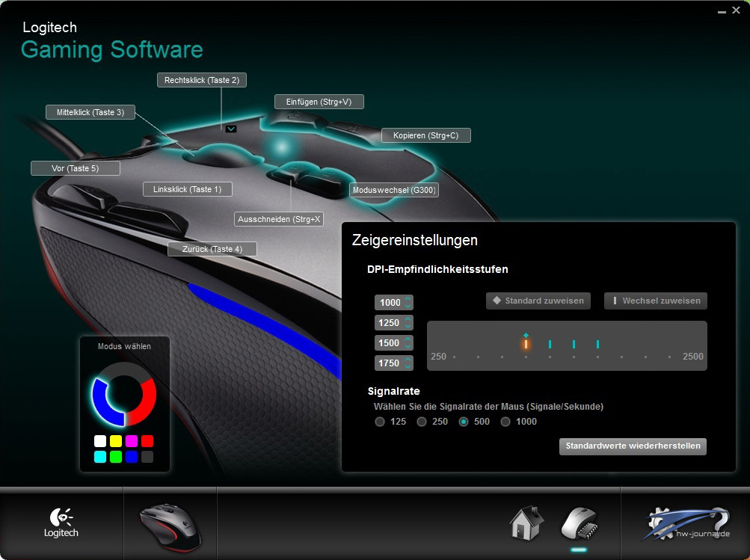Open the Home screen icon
Viewport: 750px width, 560px height.
pyautogui.click(x=526, y=523)
